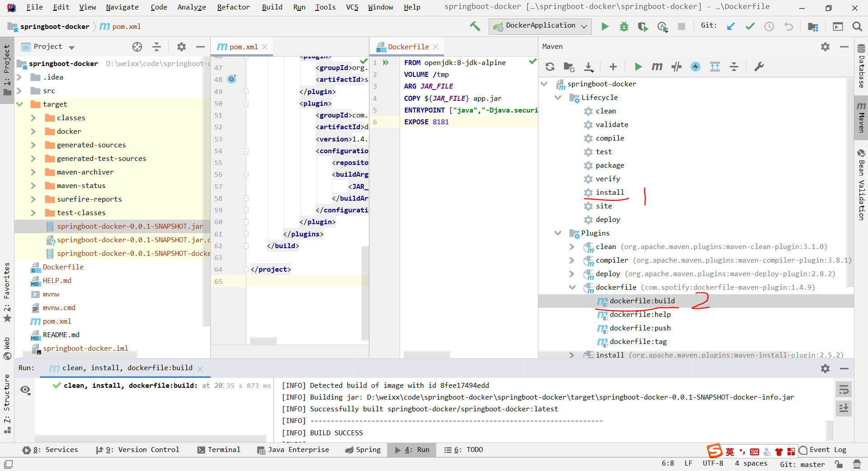
Task: Toggle the eye icon in Run panel
Action: pyautogui.click(x=25, y=390)
